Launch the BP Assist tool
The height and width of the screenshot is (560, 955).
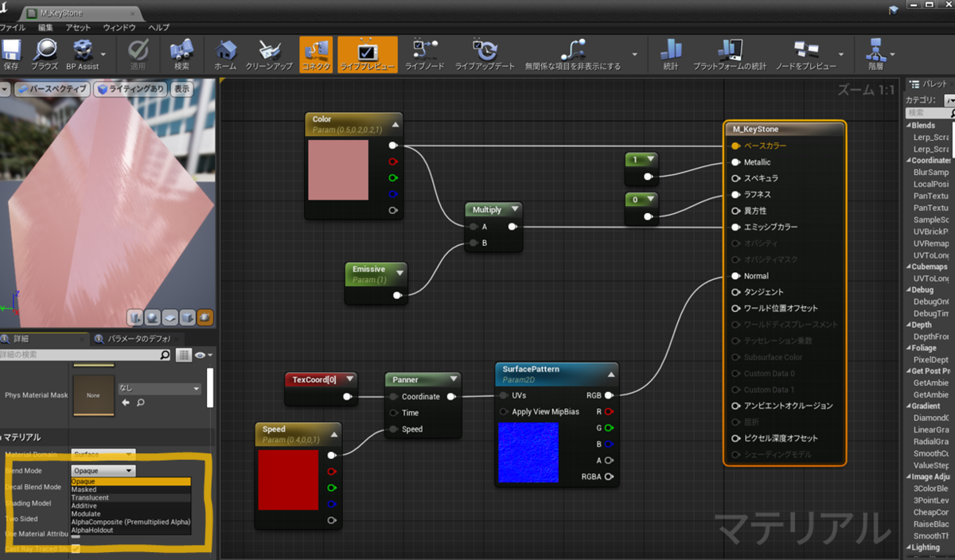83,55
